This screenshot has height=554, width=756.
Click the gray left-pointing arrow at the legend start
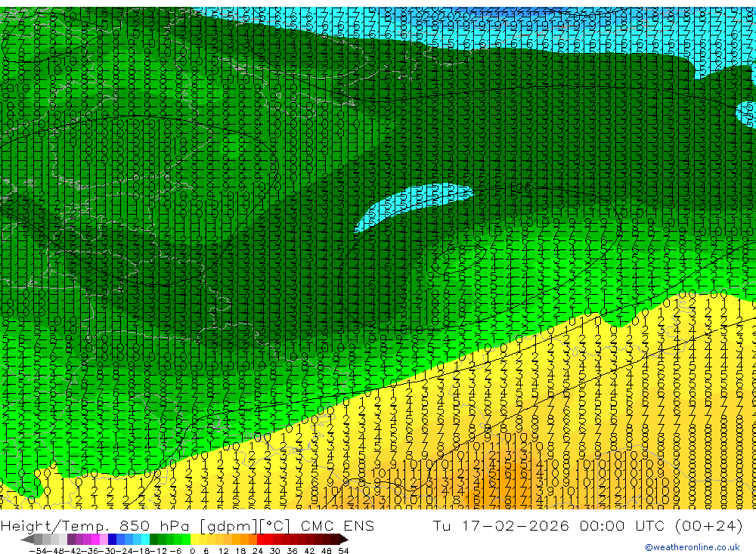27,540
